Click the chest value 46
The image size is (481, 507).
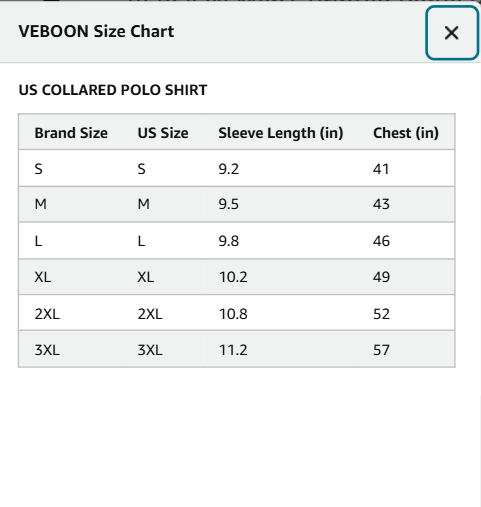381,241
